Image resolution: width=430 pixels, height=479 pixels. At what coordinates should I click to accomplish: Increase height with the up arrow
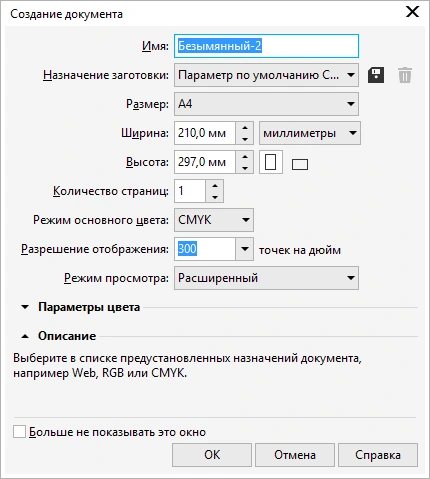point(245,157)
